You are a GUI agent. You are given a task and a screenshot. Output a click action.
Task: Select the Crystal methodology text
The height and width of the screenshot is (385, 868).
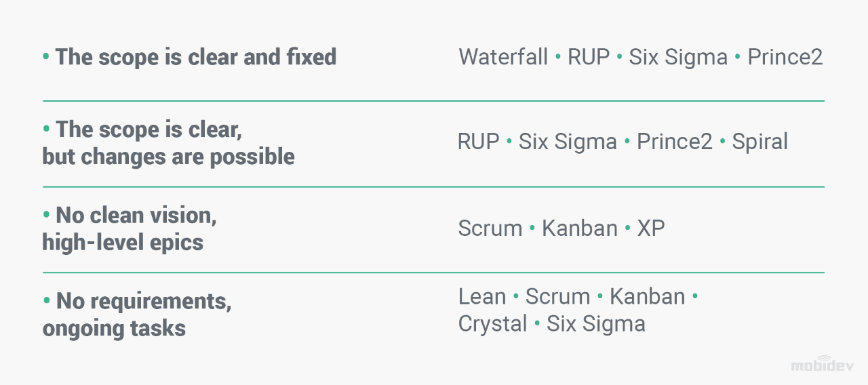click(x=492, y=324)
